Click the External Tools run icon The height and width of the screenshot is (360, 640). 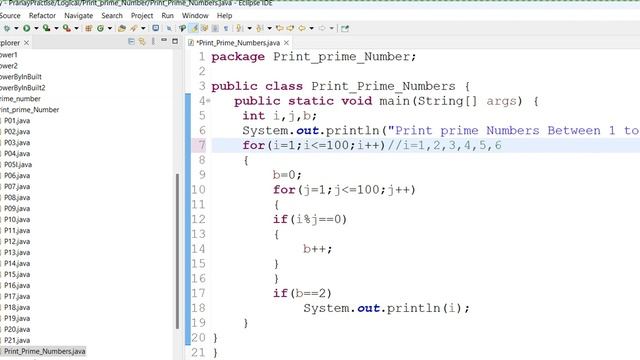[67, 28]
